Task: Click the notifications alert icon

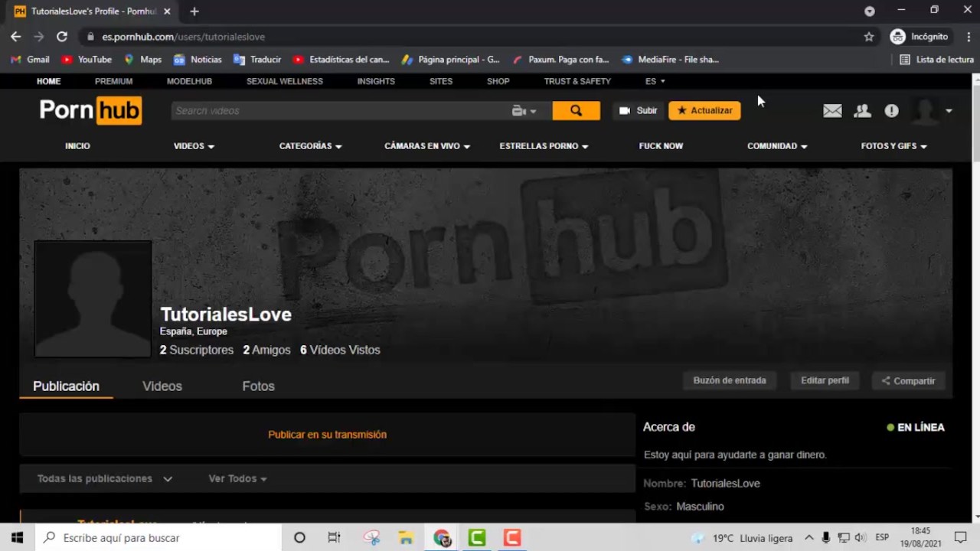Action: [x=891, y=111]
